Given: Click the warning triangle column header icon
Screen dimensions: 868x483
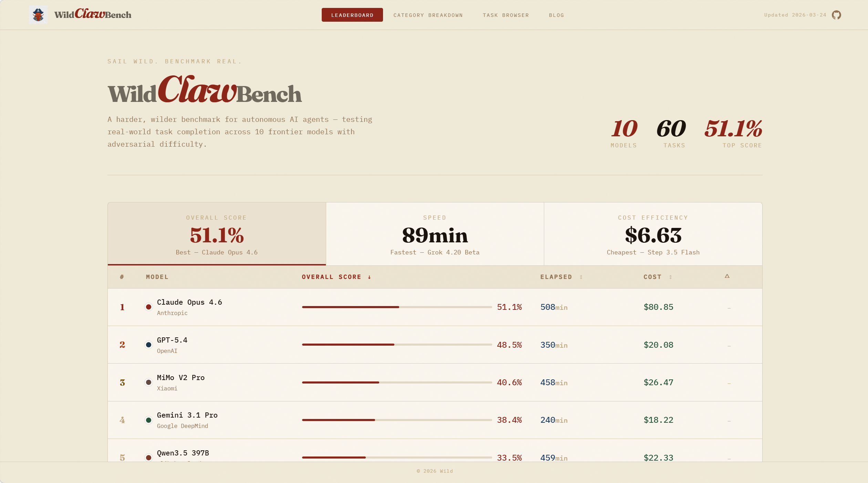Looking at the screenshot, I should click(727, 276).
